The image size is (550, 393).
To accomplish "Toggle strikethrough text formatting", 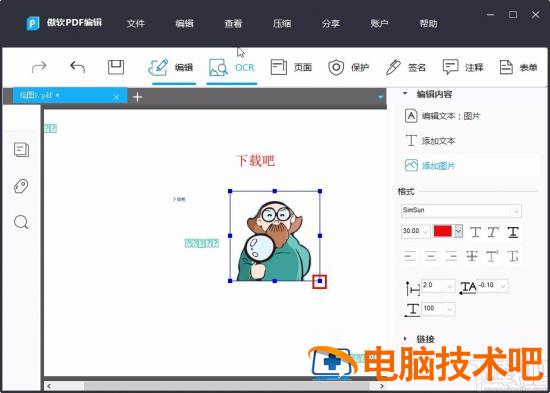I will [x=472, y=257].
